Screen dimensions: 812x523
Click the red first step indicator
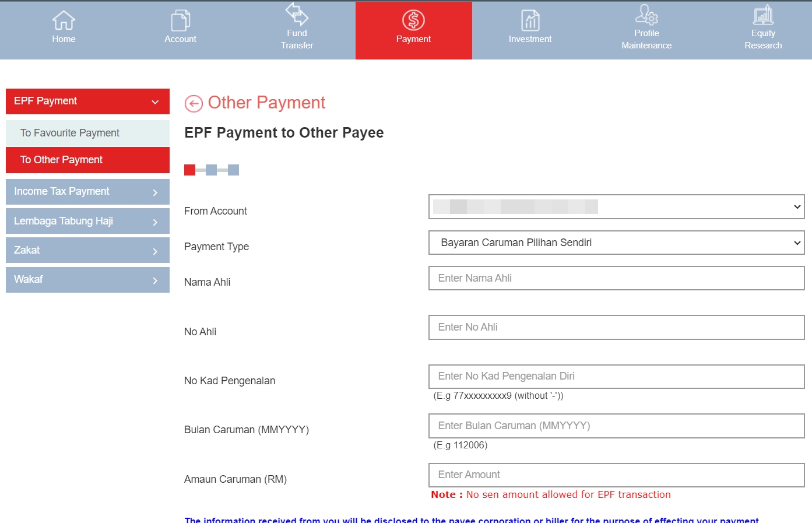pyautogui.click(x=189, y=170)
